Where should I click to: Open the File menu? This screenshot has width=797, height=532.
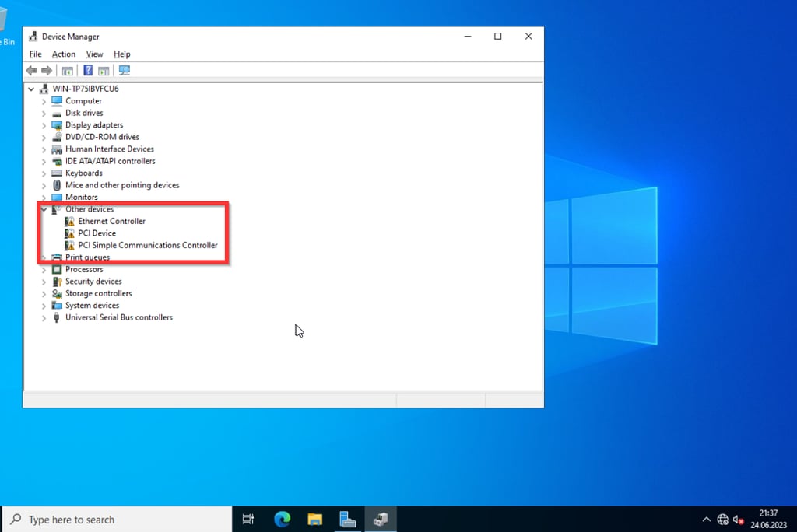point(35,54)
